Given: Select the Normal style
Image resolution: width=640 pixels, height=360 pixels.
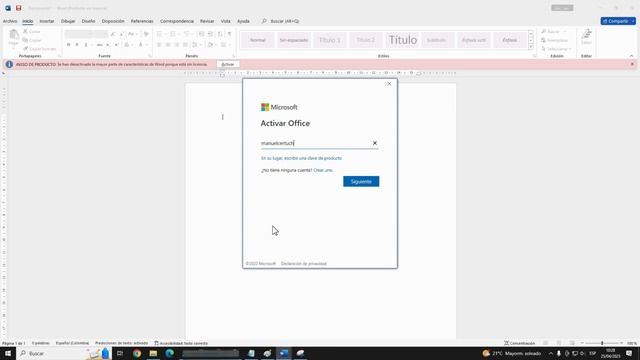Looking at the screenshot, I should pos(258,40).
